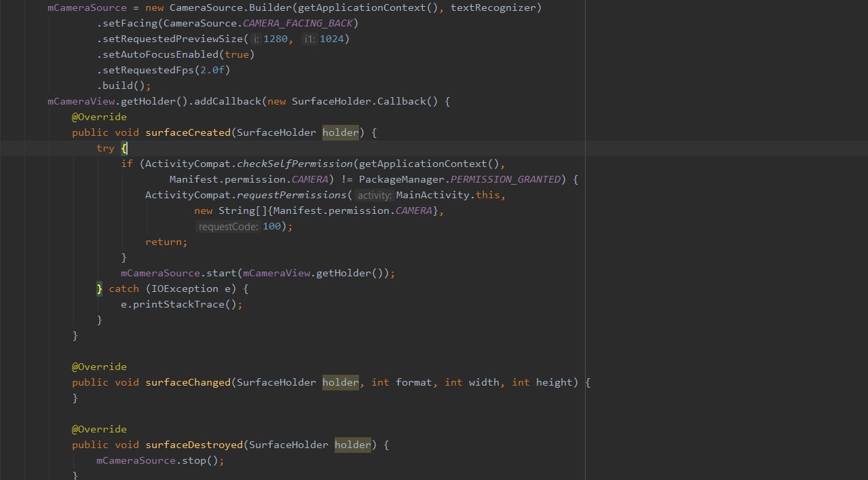Viewport: 868px width, 480px height.
Task: Click the 100 request code value
Action: pyautogui.click(x=271, y=226)
